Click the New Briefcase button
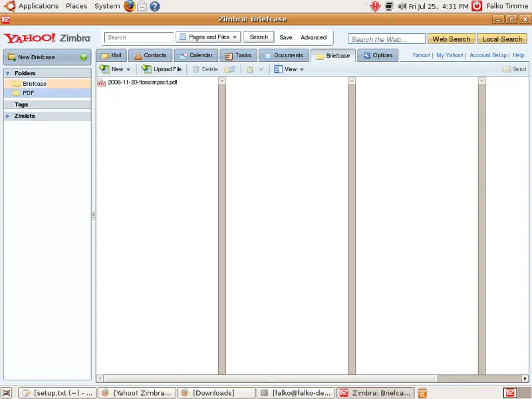This screenshot has height=399, width=532. [x=47, y=57]
